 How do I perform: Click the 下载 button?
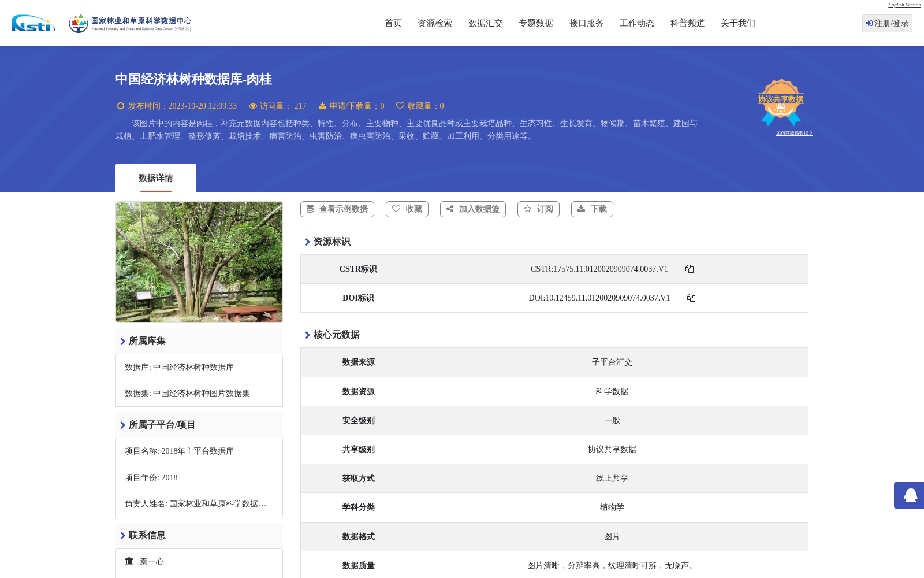coord(592,209)
